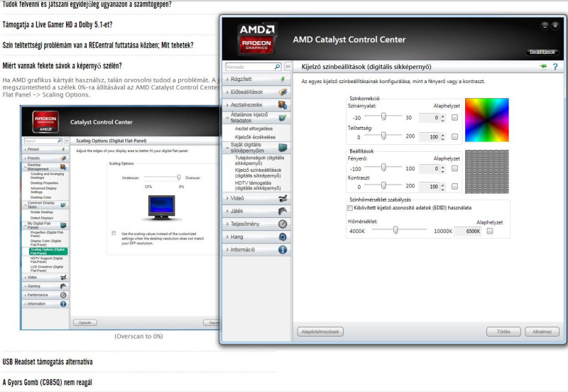
Task: Expand the Videó section chevron
Action: pyautogui.click(x=227, y=198)
